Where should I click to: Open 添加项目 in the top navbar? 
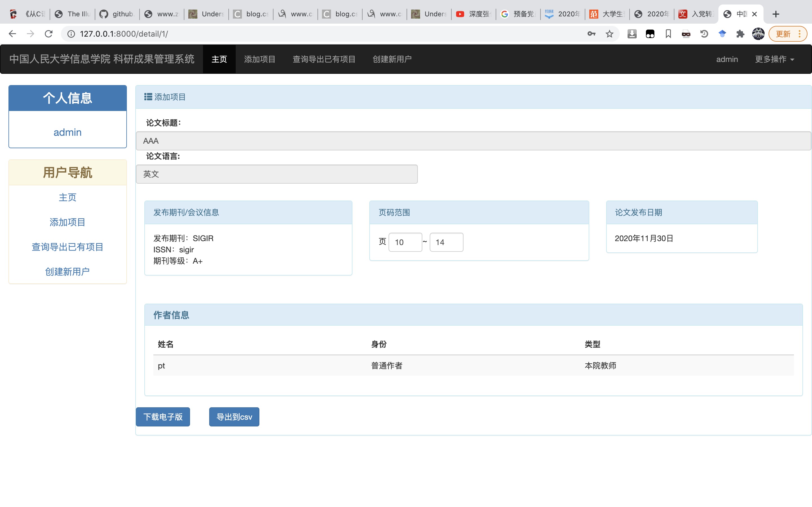259,59
